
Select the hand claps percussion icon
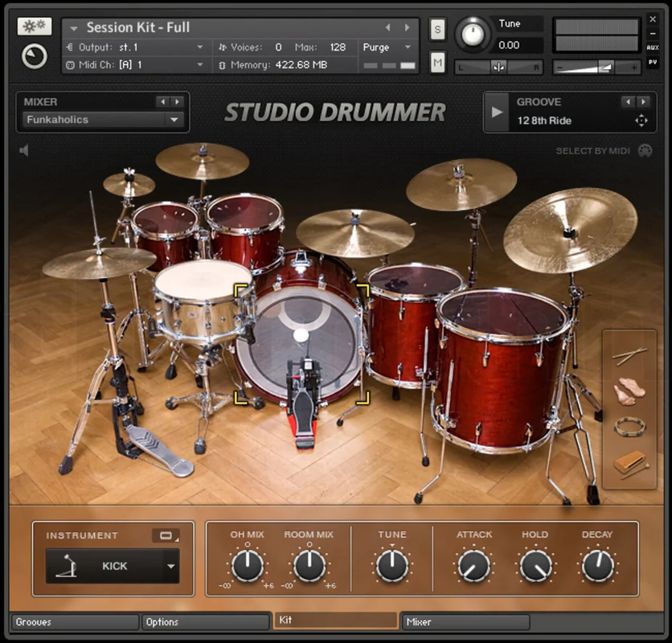pos(629,391)
